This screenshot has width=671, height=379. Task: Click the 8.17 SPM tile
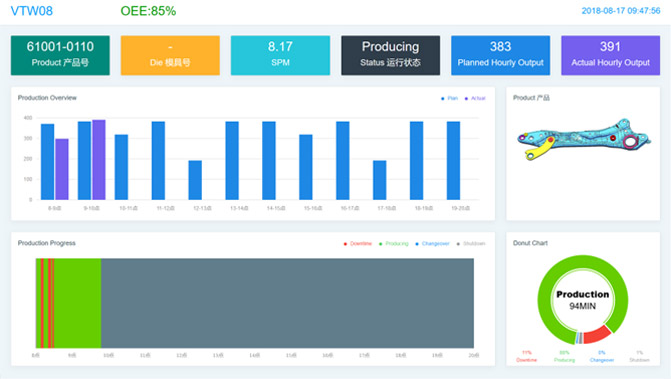click(x=280, y=55)
